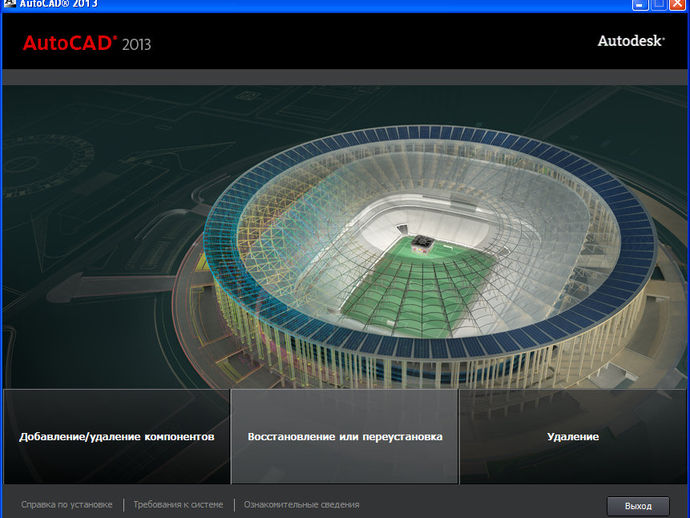Open Ознакомительные сведения link
690x518 pixels.
[x=301, y=505]
